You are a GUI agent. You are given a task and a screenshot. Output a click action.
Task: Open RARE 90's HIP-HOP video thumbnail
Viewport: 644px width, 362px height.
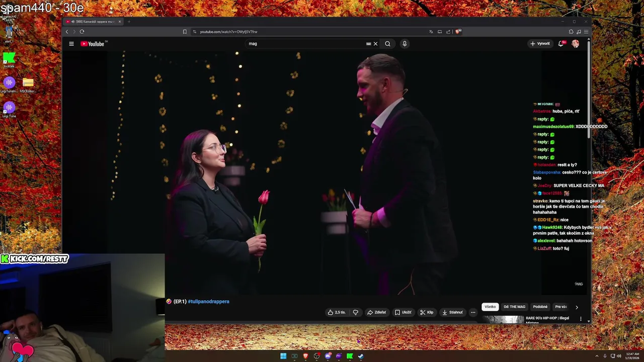(503, 319)
